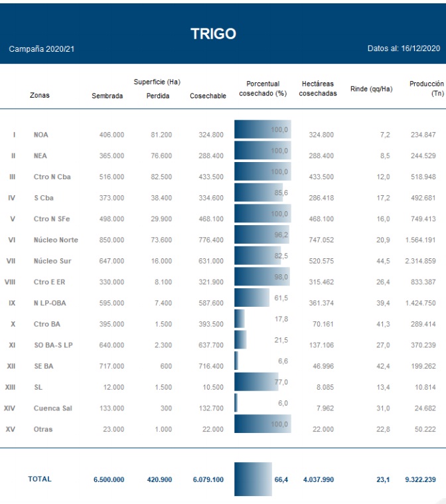Click the Porcentual cosechado (%) header
The image size is (446, 504).
click(263, 89)
